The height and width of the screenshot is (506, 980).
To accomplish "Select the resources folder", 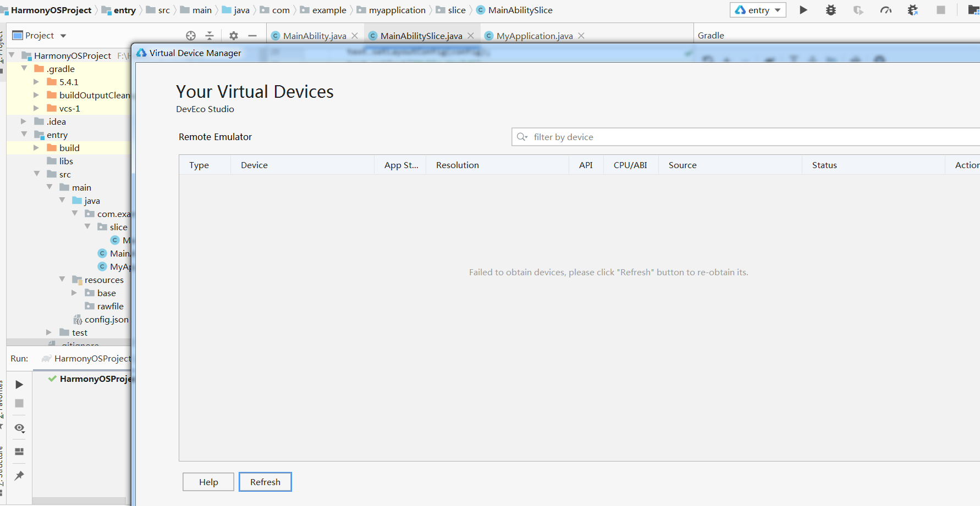I will coord(104,280).
